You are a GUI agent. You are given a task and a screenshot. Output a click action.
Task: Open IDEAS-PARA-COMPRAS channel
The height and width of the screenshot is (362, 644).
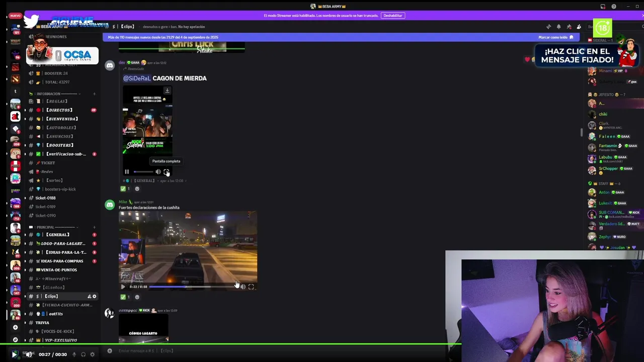[62, 261]
